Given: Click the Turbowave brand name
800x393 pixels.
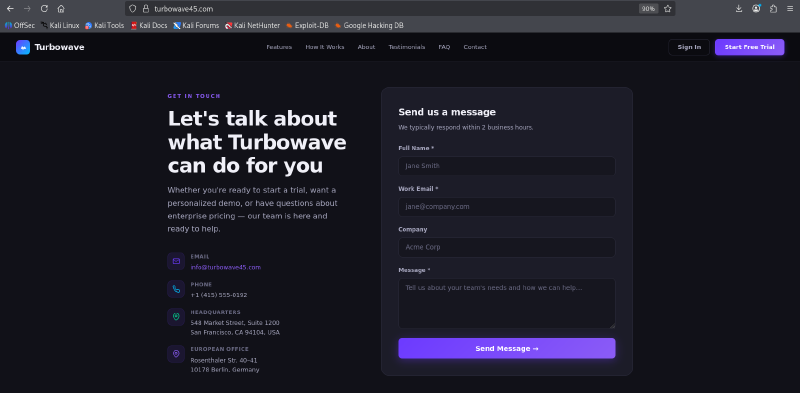Looking at the screenshot, I should click(60, 47).
